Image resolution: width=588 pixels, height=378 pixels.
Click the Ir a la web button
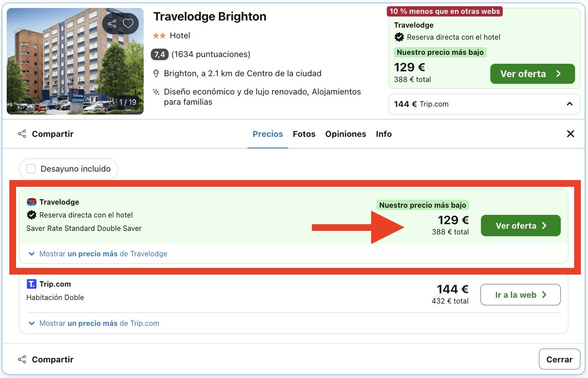pos(521,295)
